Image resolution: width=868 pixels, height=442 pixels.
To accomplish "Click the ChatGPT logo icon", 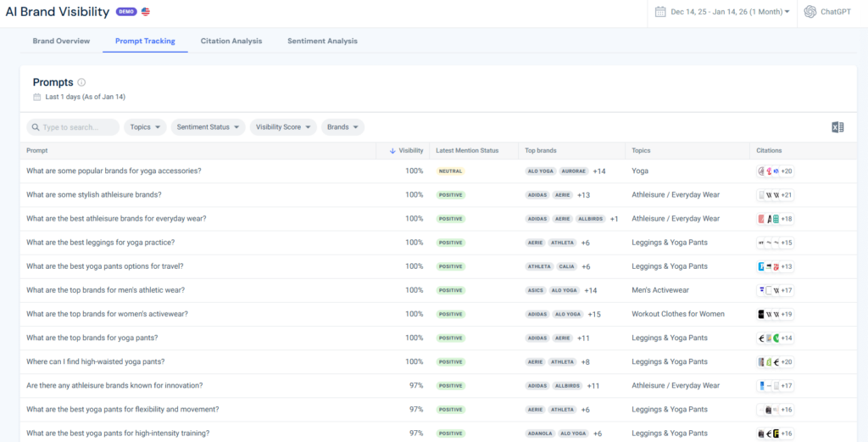I will tap(810, 12).
